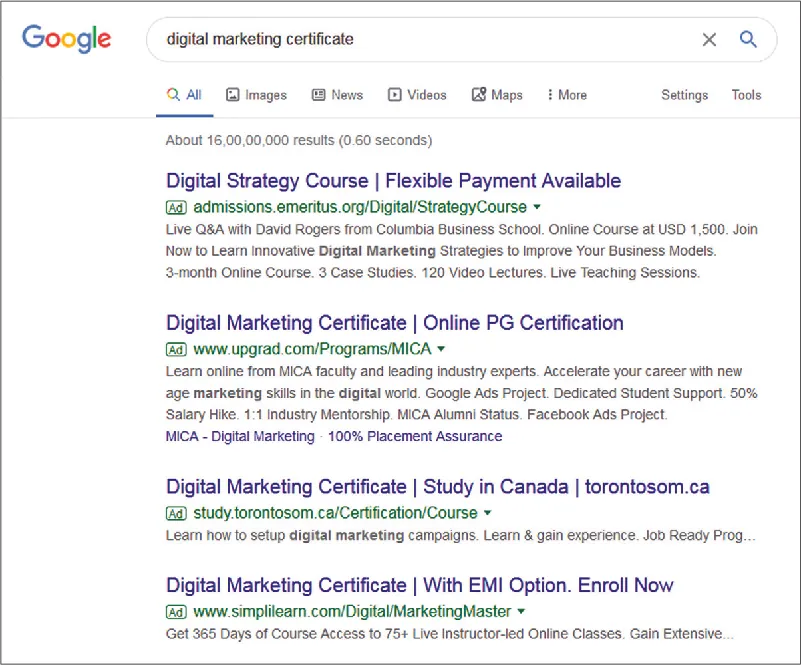801x665 pixels.
Task: Click inside the search query input field
Action: 400,39
